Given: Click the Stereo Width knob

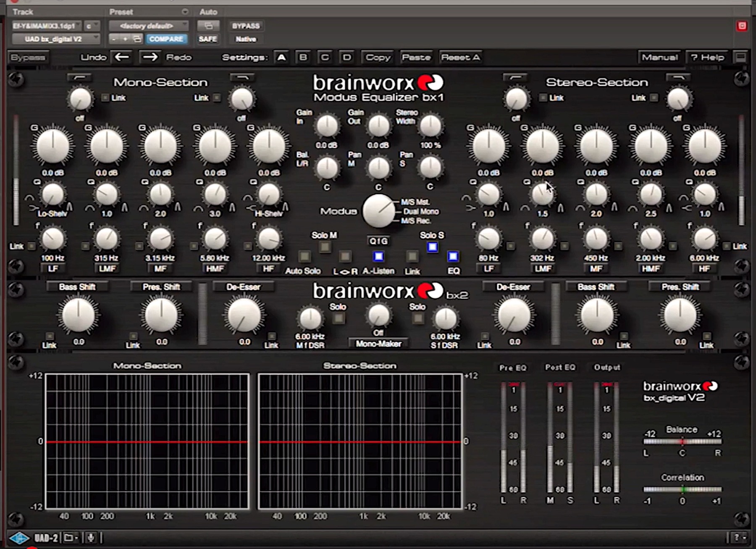Looking at the screenshot, I should click(x=430, y=126).
